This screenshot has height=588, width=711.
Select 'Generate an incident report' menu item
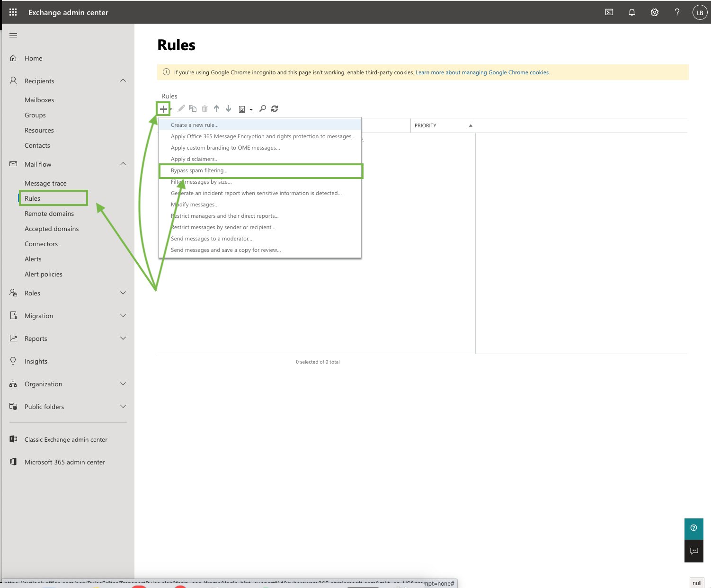pos(260,193)
